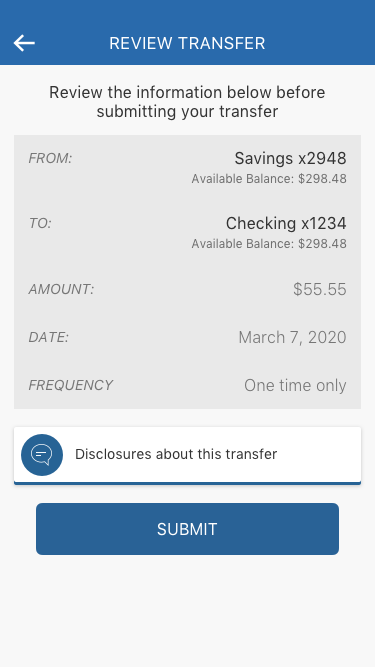Click the DATE: label
Screen dimensions: 375x667
point(48,337)
